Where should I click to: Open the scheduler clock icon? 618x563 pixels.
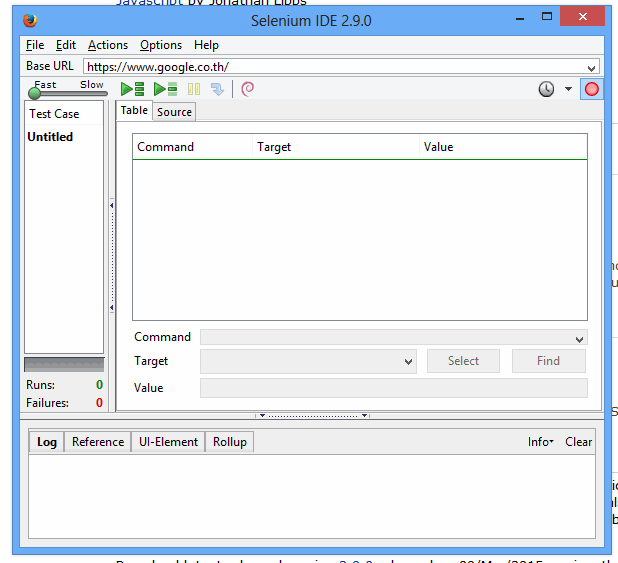point(546,89)
